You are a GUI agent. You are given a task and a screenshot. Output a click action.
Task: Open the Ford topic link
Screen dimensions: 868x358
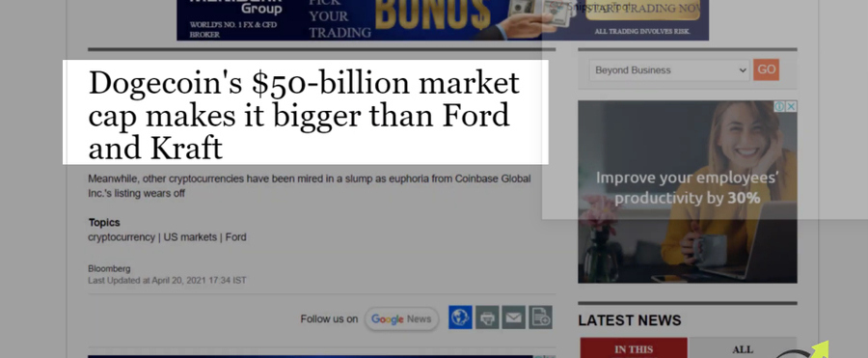[236, 237]
